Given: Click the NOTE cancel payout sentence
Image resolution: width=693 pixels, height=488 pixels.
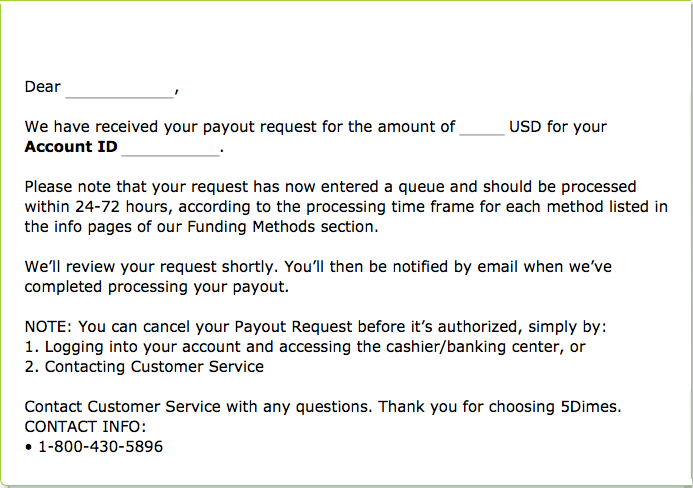Looking at the screenshot, I should [316, 327].
